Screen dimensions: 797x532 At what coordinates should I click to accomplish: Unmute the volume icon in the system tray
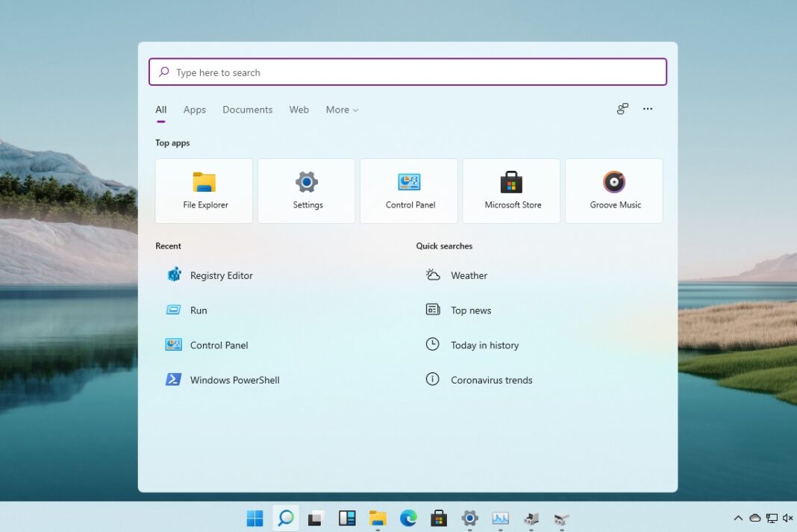[x=788, y=518]
